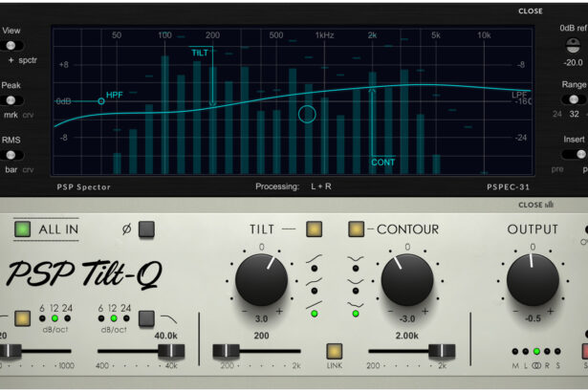Toggle the yellow high-pass filter enable button
This screenshot has width=588, height=392.
coord(23,318)
